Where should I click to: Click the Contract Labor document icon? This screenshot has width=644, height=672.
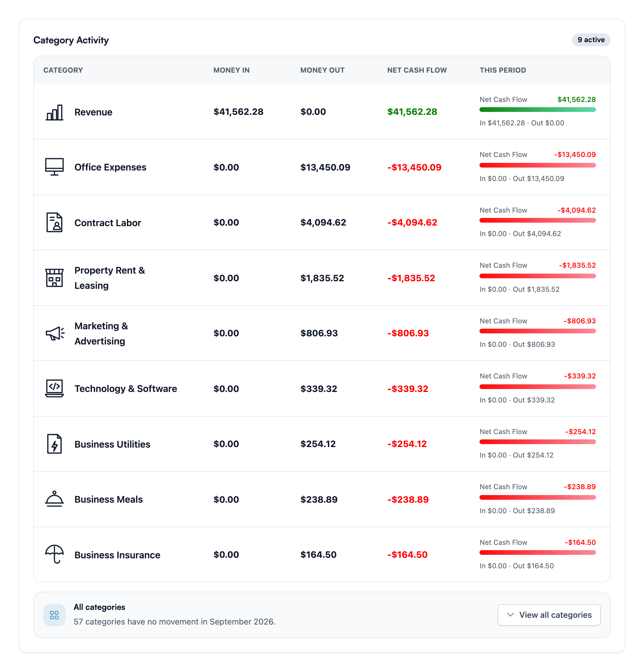tap(54, 222)
